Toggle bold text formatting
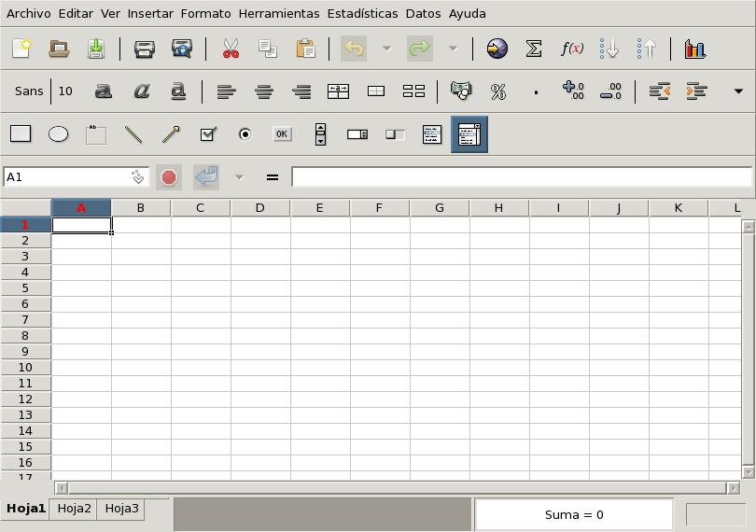Image resolution: width=756 pixels, height=532 pixels. pyautogui.click(x=104, y=91)
